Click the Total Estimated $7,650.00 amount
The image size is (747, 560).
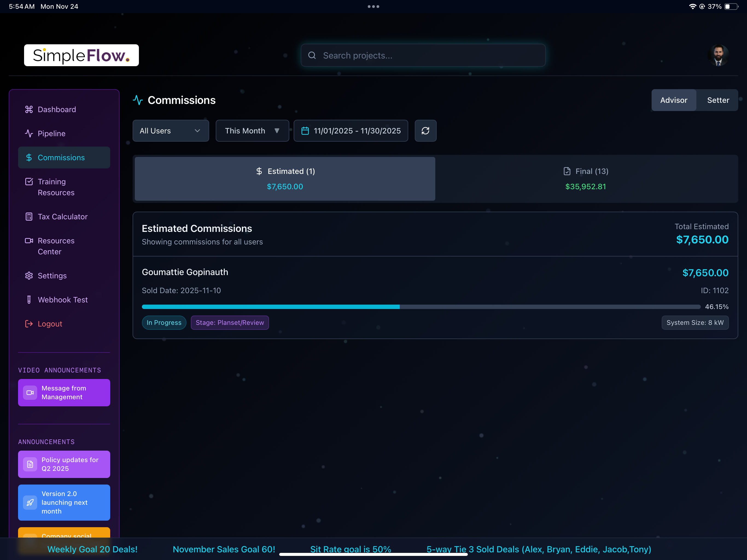[x=702, y=240]
